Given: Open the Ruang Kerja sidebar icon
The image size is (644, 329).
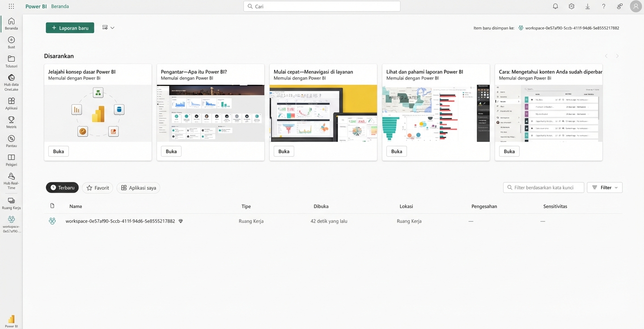Looking at the screenshot, I should (x=11, y=201).
